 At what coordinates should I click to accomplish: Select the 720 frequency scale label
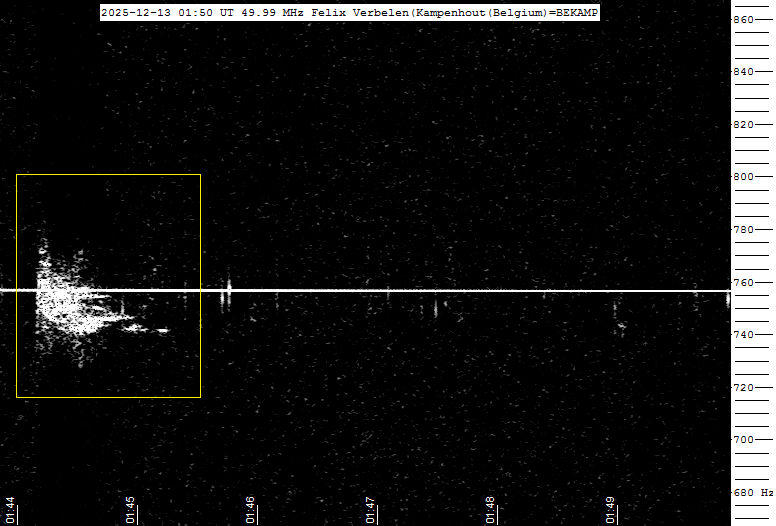[x=744, y=388]
